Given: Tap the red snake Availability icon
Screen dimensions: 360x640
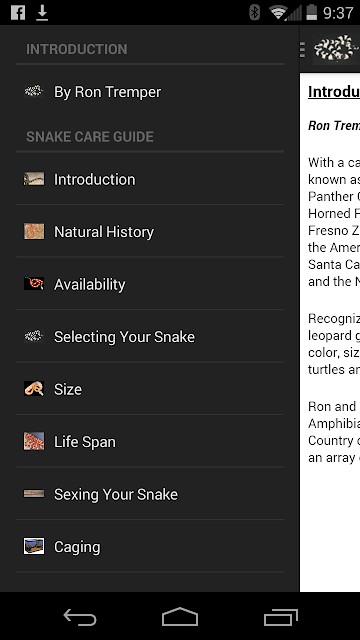Looking at the screenshot, I should click(x=34, y=284).
